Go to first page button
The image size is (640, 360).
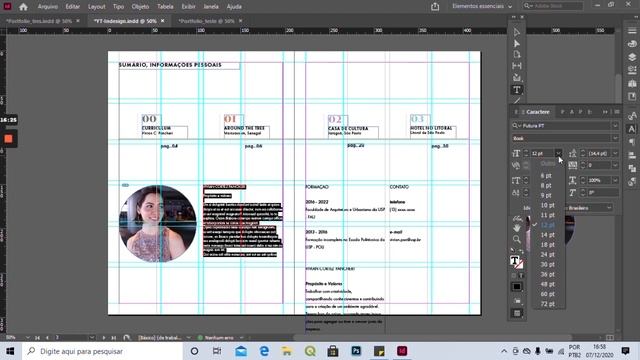pyautogui.click(x=37, y=338)
